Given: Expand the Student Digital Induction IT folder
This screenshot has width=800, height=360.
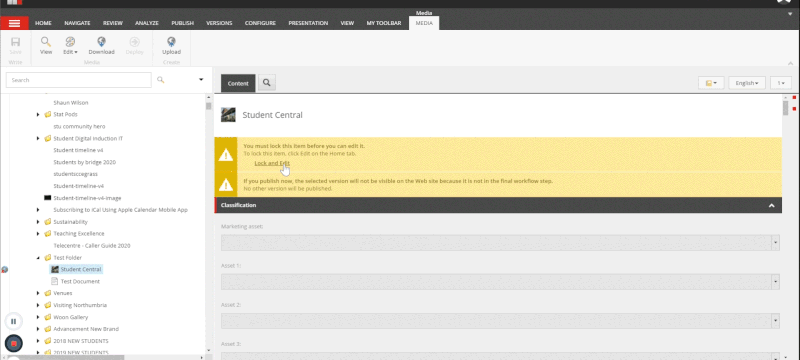Looking at the screenshot, I should [38, 139].
